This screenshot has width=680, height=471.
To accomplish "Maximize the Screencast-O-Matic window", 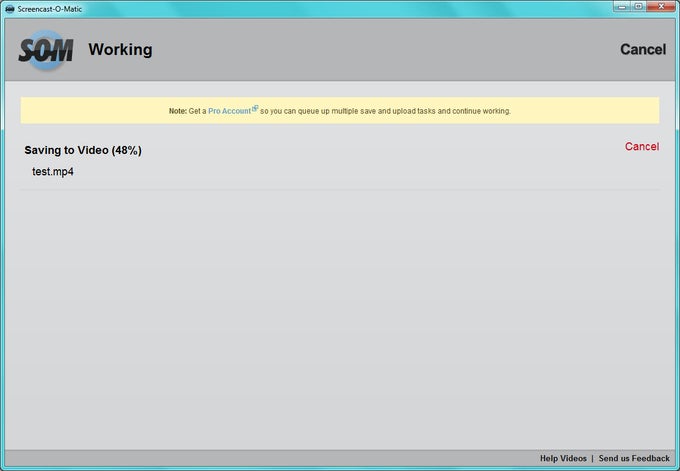I will click(638, 7).
